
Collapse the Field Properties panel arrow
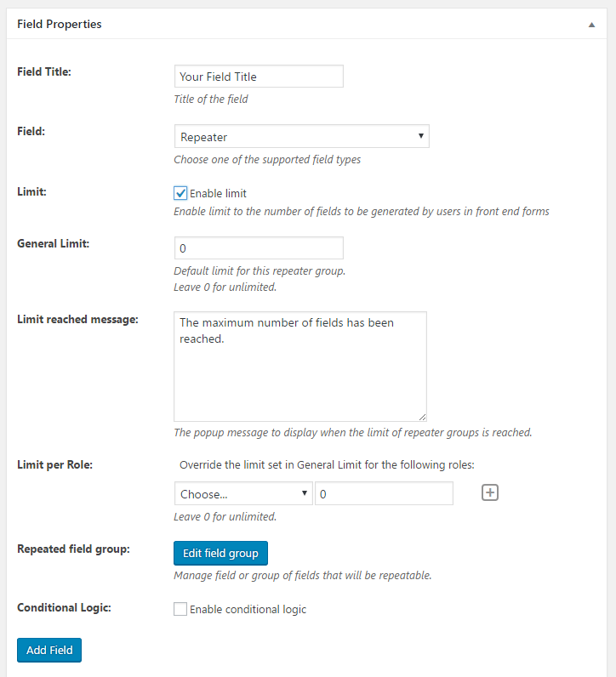[591, 25]
